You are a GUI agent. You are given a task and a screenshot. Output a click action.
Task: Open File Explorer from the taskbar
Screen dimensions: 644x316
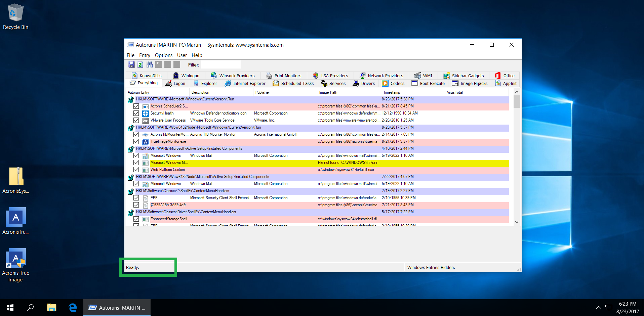point(51,308)
